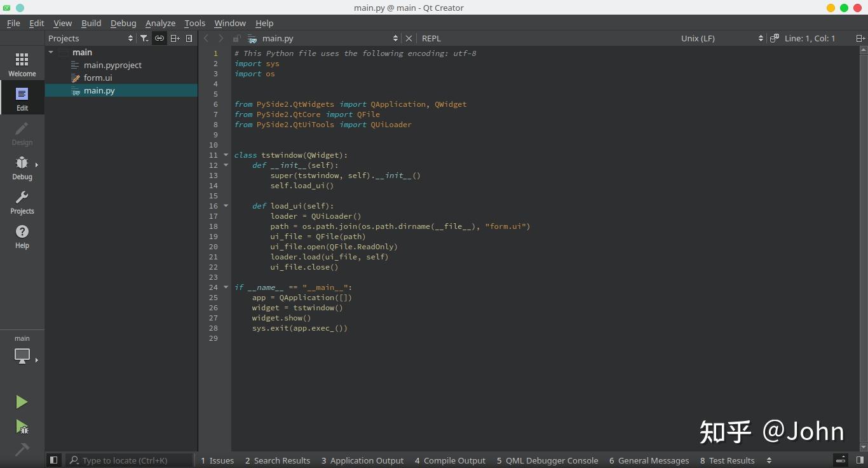Start debugging with the Run Debug icon
The image size is (868, 468).
(x=22, y=426)
